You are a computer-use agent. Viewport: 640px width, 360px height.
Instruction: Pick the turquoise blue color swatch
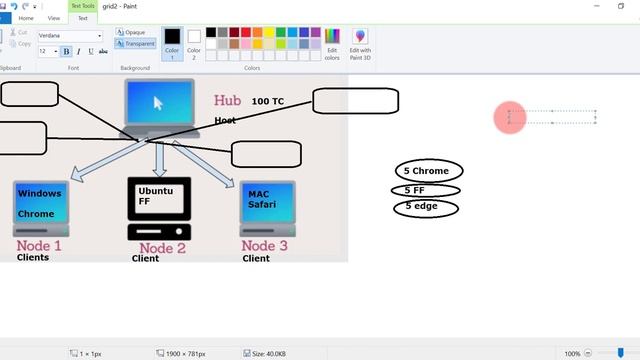292,32
